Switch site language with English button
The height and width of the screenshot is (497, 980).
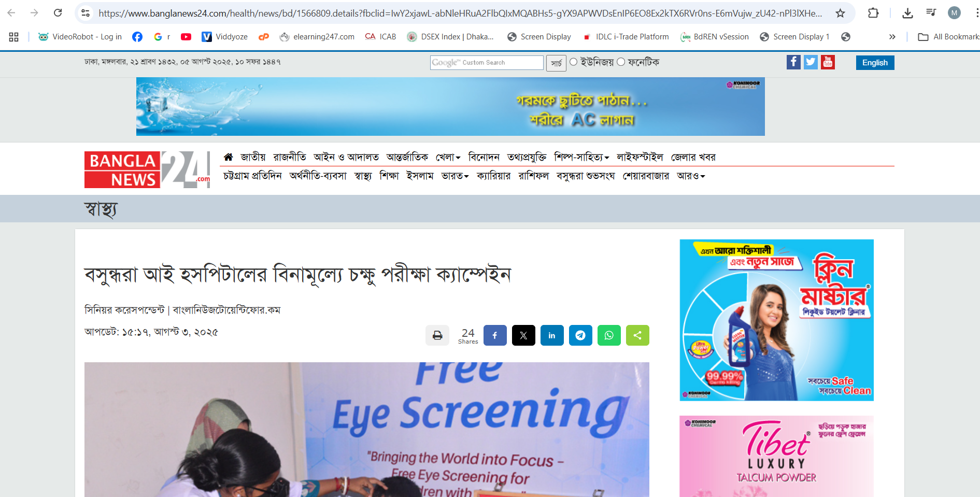click(x=875, y=63)
